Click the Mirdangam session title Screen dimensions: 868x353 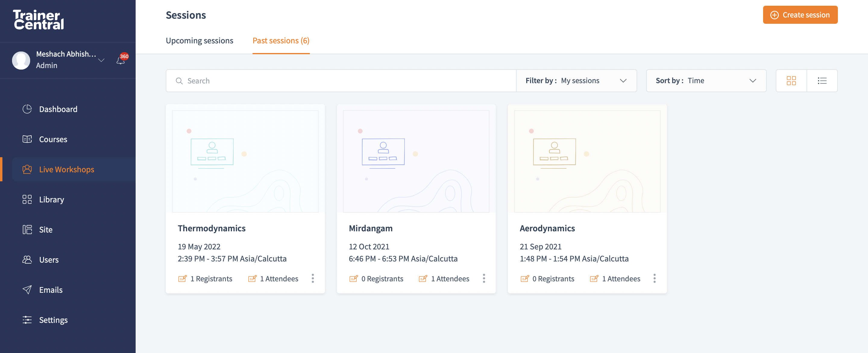click(x=371, y=228)
